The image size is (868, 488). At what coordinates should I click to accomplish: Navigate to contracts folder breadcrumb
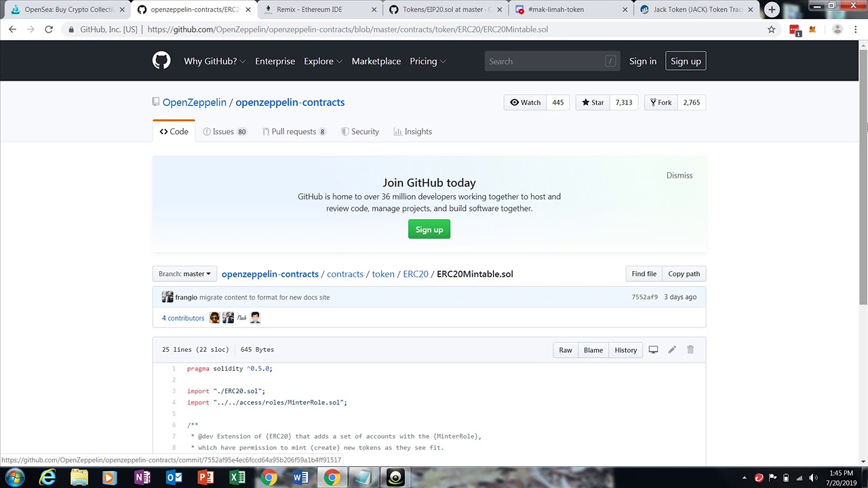tap(345, 274)
